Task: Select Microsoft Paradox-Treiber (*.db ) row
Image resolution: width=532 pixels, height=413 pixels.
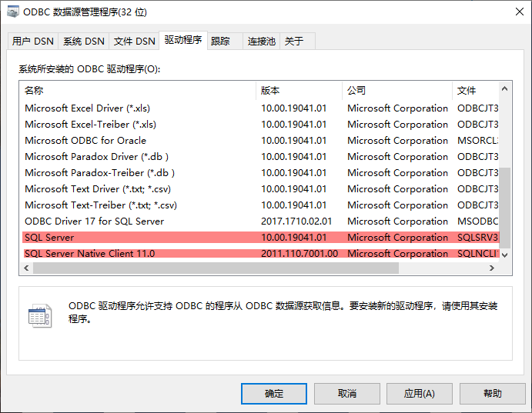Action: tap(260, 173)
